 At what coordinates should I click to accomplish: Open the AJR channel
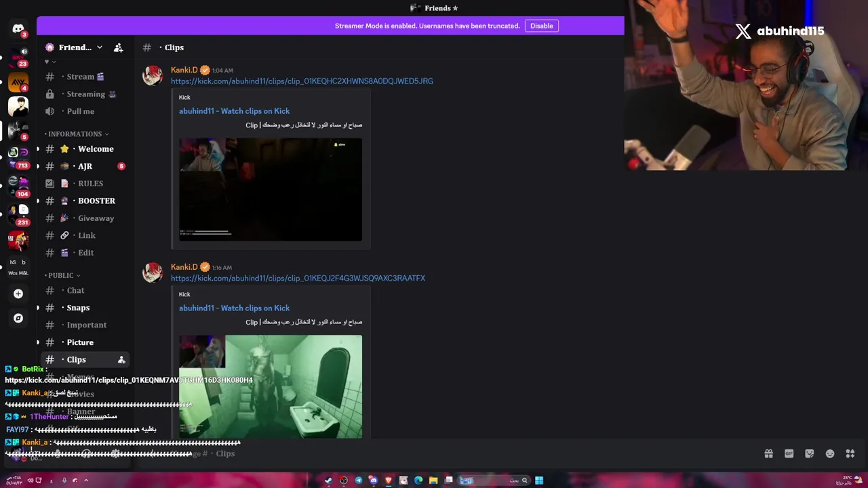coord(85,166)
